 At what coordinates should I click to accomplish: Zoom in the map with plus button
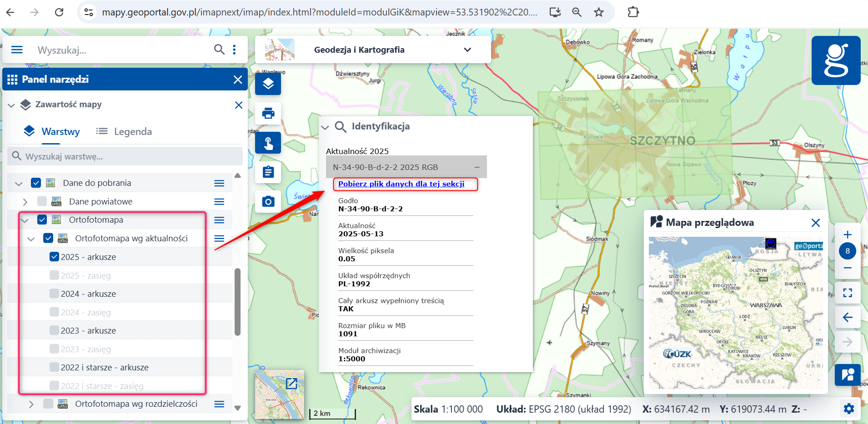coord(847,234)
